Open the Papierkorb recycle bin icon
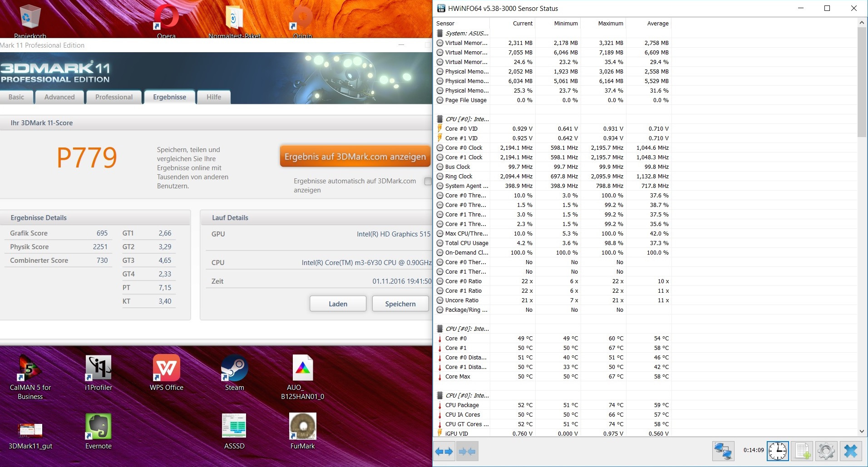Viewport: 868px width, 467px height. click(30, 18)
